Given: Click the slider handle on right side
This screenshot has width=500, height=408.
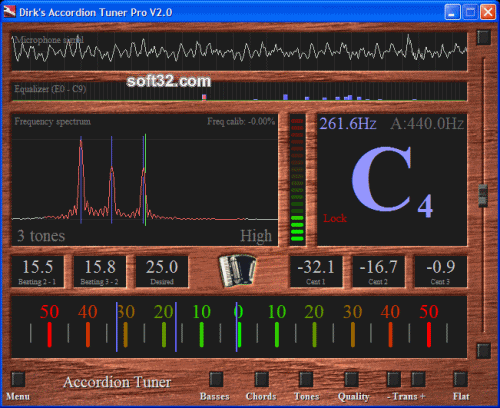Looking at the screenshot, I should coord(483,195).
